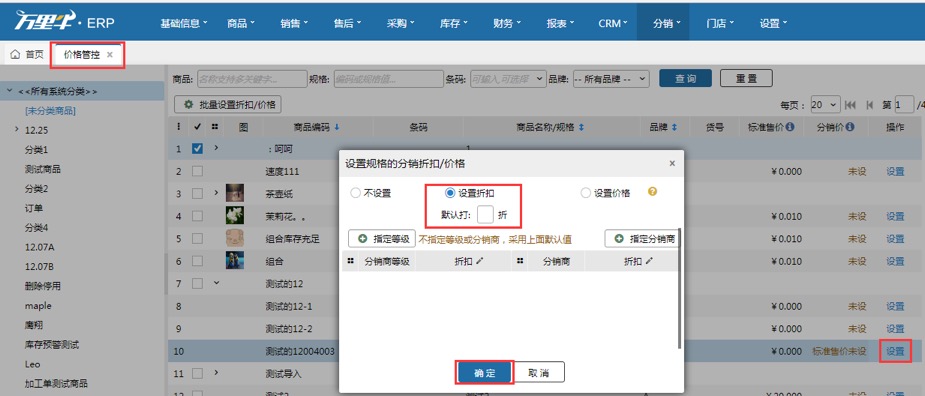This screenshot has height=396, width=925.
Task: Select the 设置折扣 radio option
Action: point(450,193)
